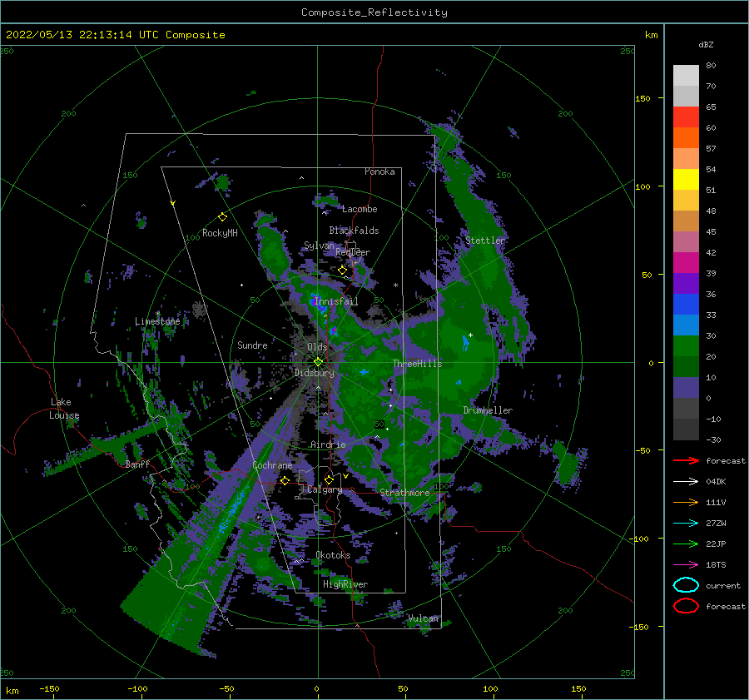The width and height of the screenshot is (749, 700).
Task: Click the slate purple 0-10 dBZ swatch
Action: pos(686,388)
